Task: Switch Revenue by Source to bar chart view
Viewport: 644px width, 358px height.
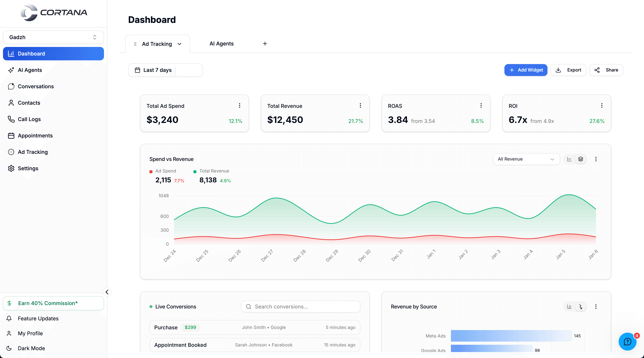Action: coord(569,307)
